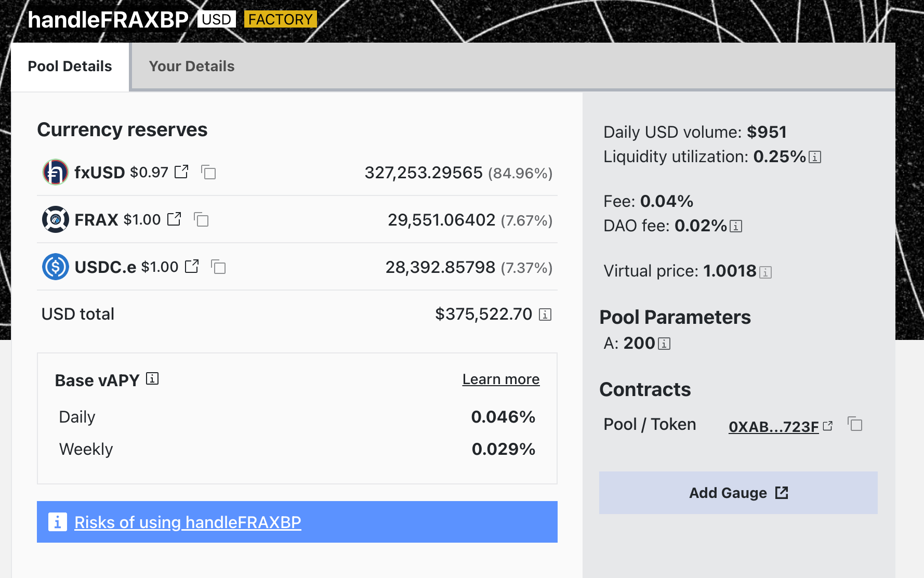Click the fxUSD token logo
The height and width of the screenshot is (578, 924).
pos(55,173)
